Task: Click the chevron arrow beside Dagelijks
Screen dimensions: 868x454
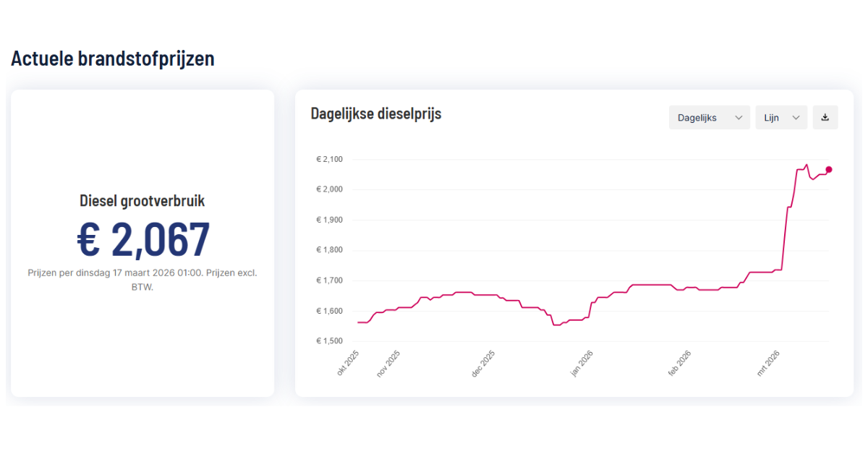Action: point(739,118)
